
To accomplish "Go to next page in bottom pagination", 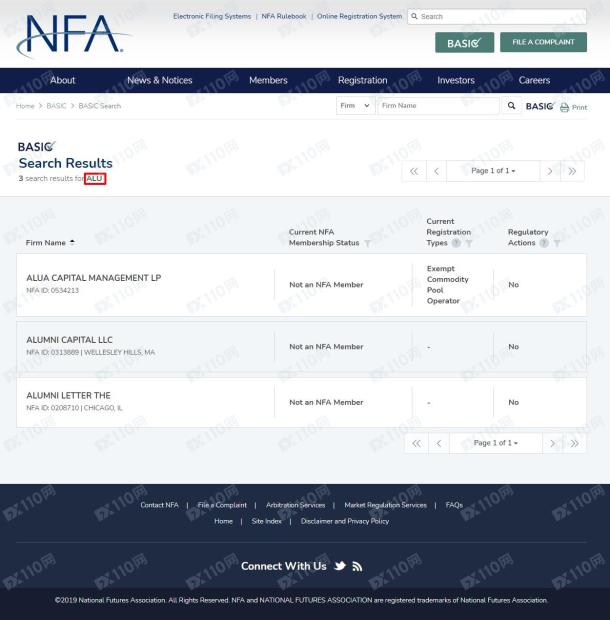I will [553, 443].
